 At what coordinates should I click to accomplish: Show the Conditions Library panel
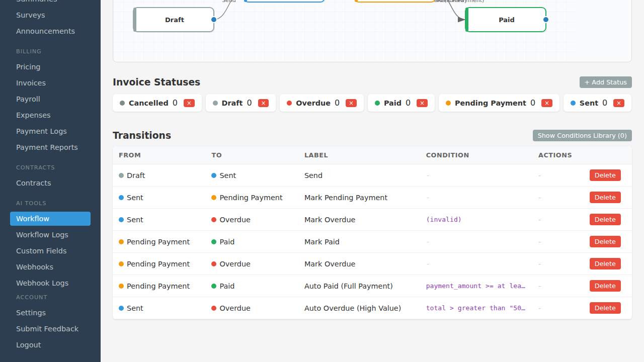point(582,136)
